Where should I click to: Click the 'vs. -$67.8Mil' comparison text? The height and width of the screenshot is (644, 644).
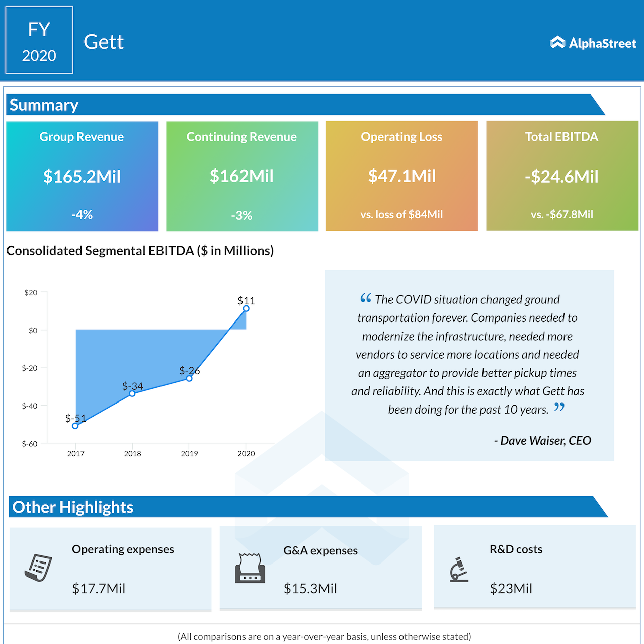click(562, 214)
